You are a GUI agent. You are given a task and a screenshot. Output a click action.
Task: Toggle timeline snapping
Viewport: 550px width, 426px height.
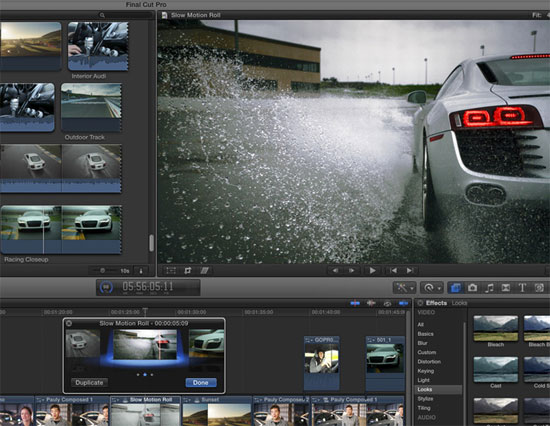point(403,303)
